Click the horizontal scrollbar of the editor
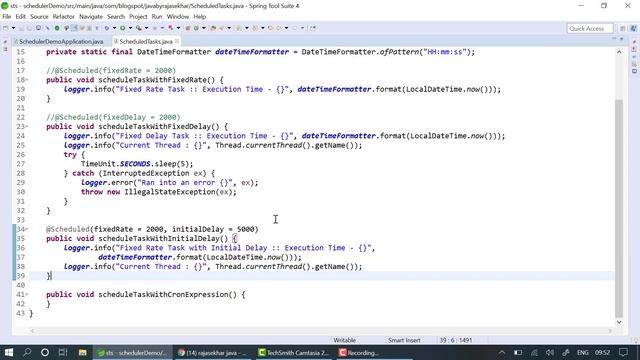The image size is (640, 360). pyautogui.click(x=322, y=331)
